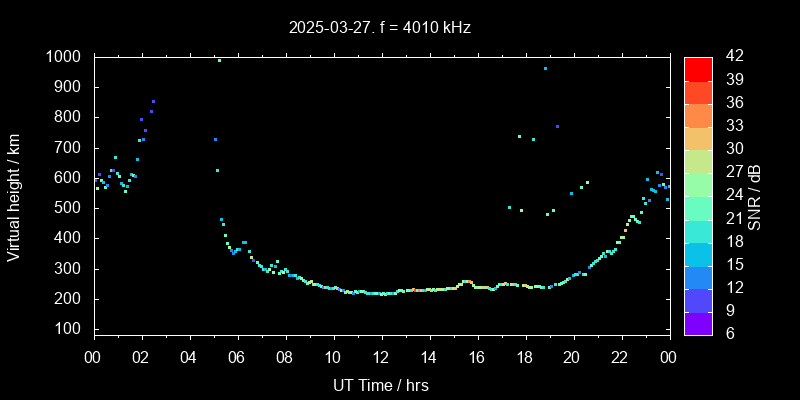The width and height of the screenshot is (800, 400).
Task: Click the 04 tick label on time axis
Action: tap(190, 357)
